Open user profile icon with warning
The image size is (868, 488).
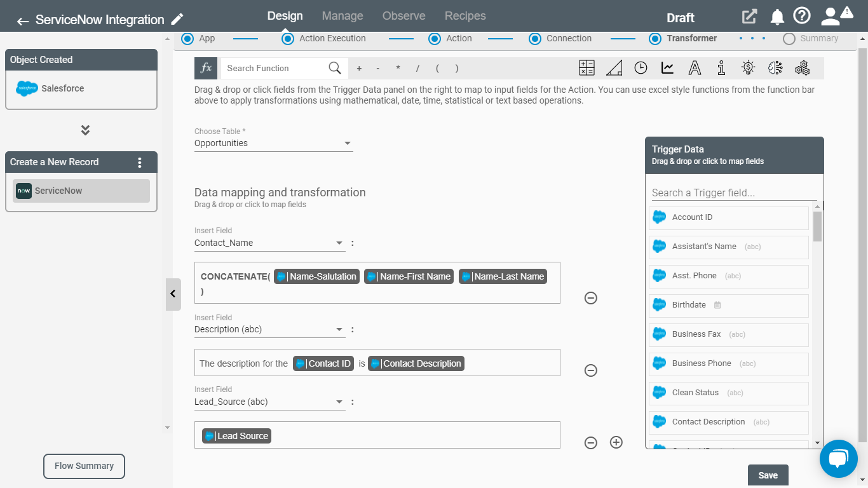click(836, 15)
